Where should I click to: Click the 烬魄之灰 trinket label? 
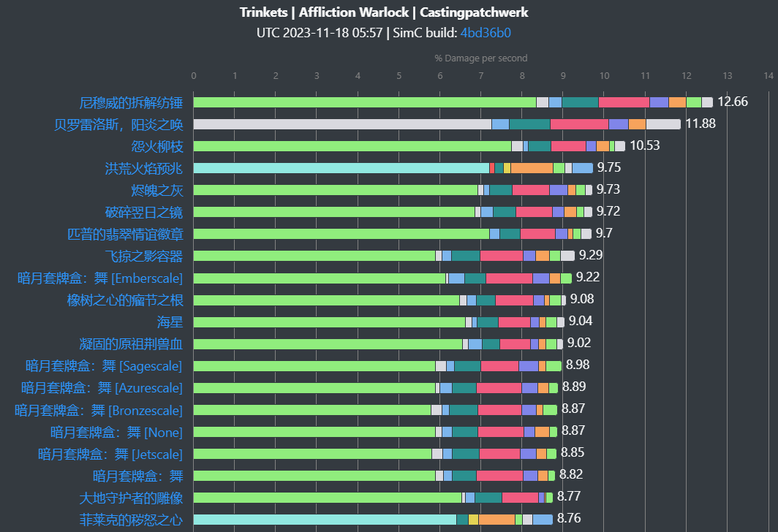pos(156,191)
